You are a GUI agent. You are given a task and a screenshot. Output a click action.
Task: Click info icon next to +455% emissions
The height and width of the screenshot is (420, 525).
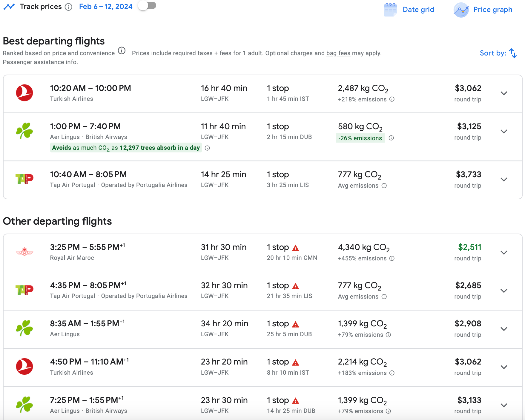[x=392, y=258]
